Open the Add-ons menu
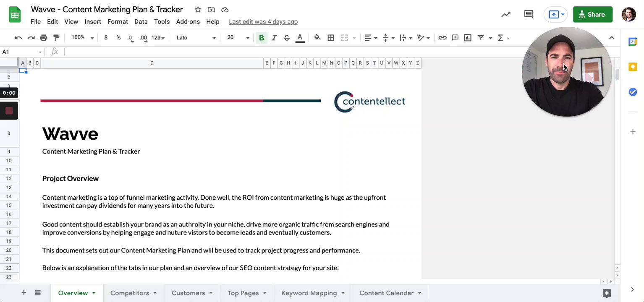This screenshot has height=302, width=644. pyautogui.click(x=188, y=22)
